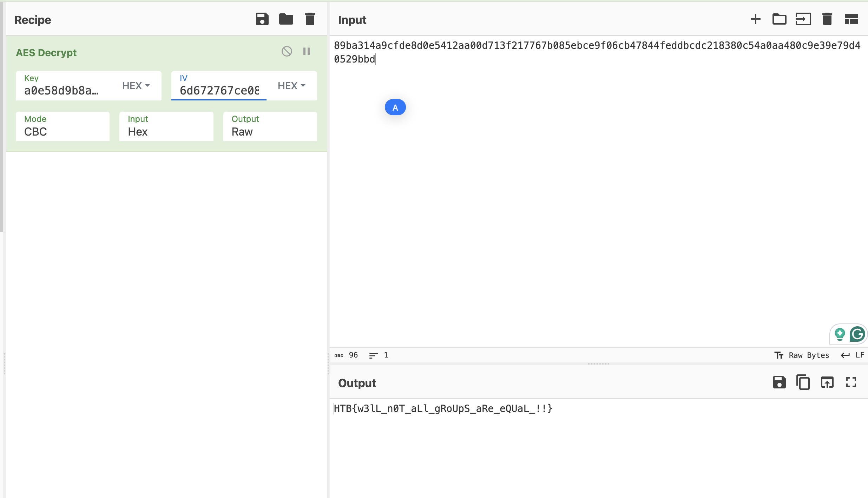
Task: Click into the hex ciphertext in the Input area
Action: tap(597, 52)
